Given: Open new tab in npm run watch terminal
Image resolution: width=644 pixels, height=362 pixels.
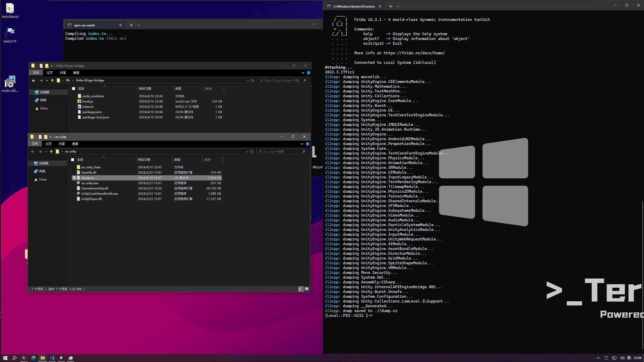Looking at the screenshot, I should click(x=131, y=25).
